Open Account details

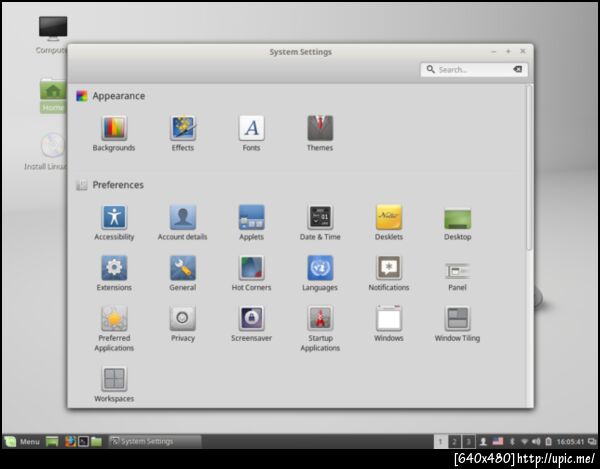tap(183, 222)
